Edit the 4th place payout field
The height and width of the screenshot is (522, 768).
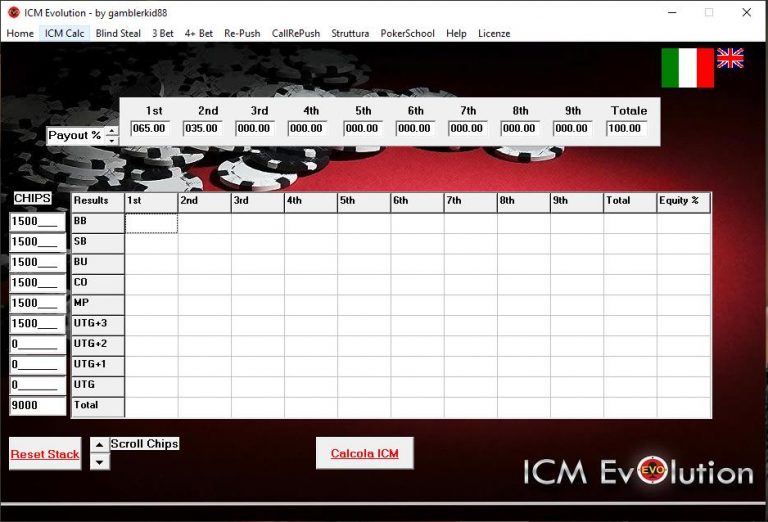point(307,128)
